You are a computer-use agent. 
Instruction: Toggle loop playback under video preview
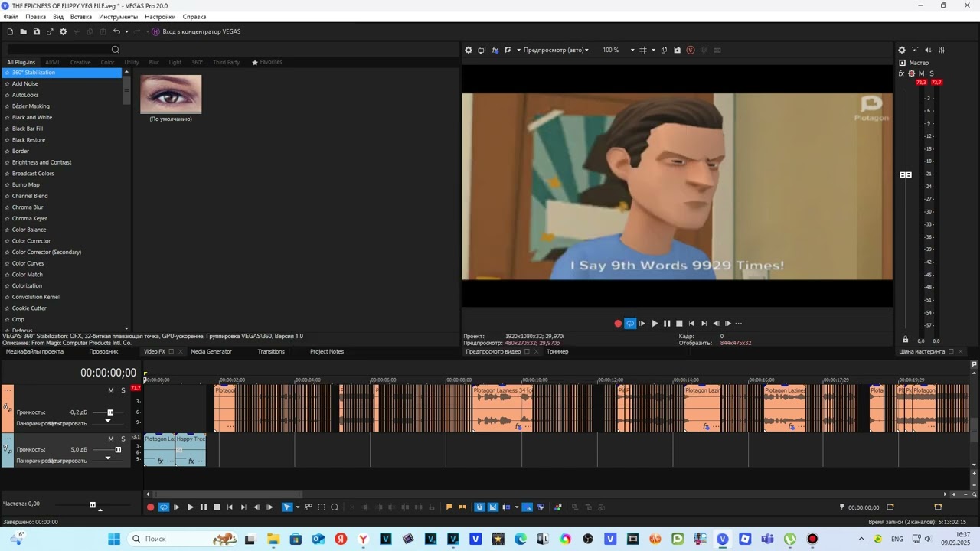630,323
